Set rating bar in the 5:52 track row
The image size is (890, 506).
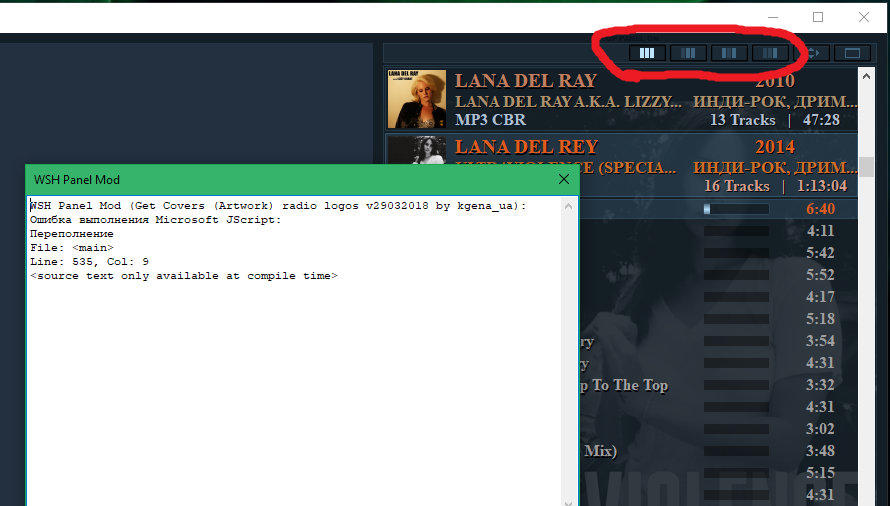[x=736, y=275]
